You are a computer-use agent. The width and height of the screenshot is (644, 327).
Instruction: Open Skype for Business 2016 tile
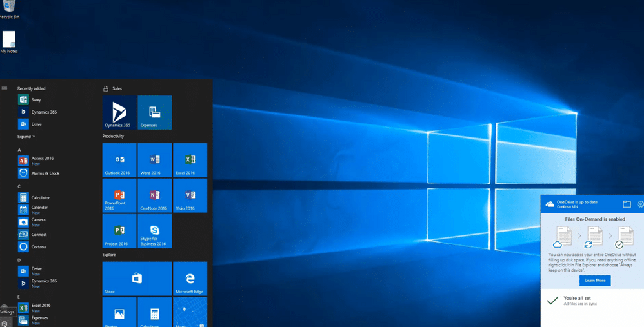(154, 231)
